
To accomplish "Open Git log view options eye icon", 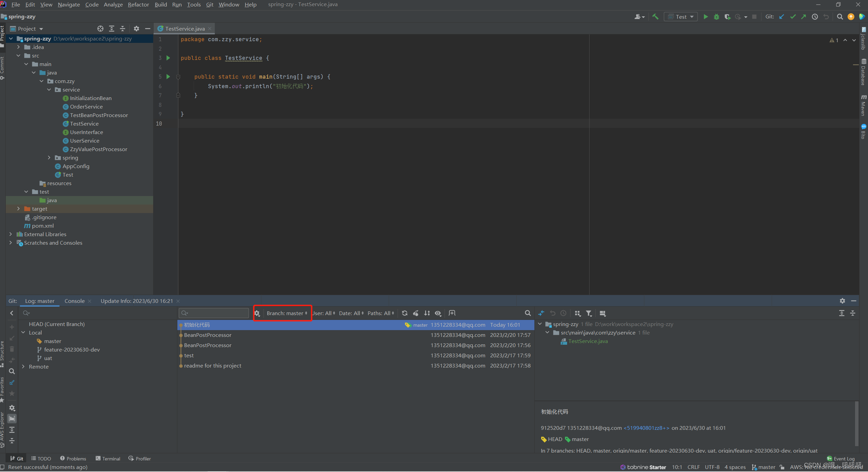I will [438, 313].
